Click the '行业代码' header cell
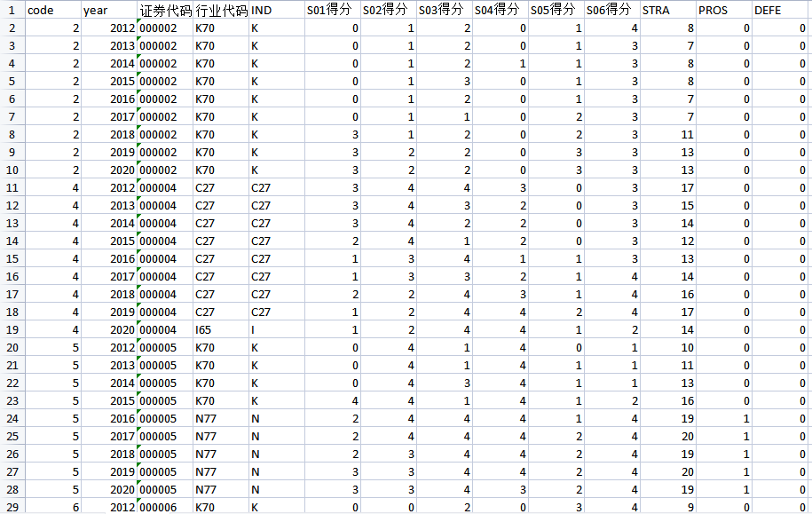812x514 pixels. (x=221, y=10)
